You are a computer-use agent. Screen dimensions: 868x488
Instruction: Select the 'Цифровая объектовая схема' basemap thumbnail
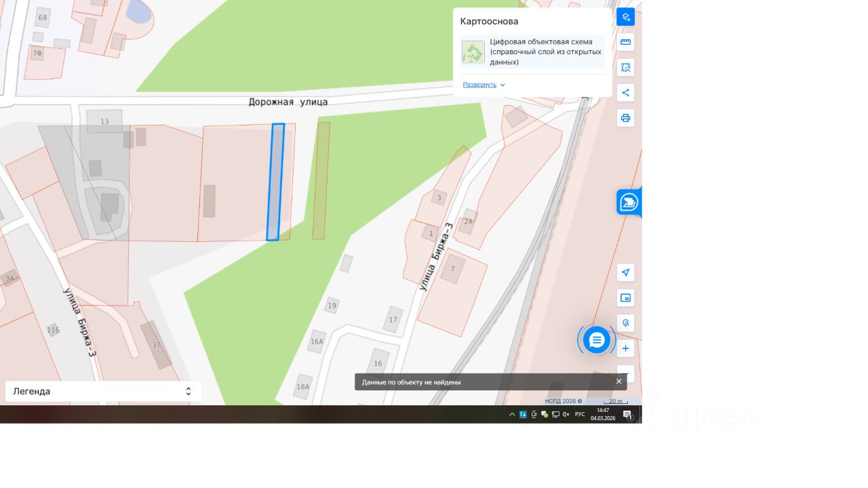point(473,52)
